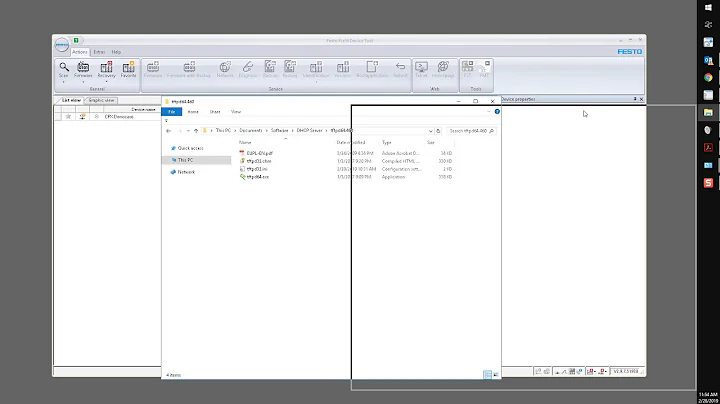Open Homepage from the Web group
This screenshot has width=720, height=404.
coord(443,69)
